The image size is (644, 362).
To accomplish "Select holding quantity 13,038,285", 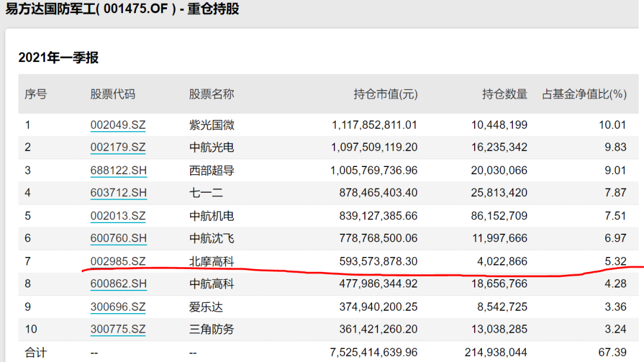I will coord(500,330).
